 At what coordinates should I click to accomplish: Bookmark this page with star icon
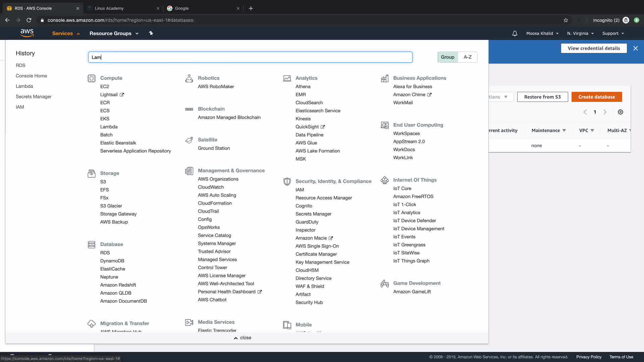click(566, 20)
